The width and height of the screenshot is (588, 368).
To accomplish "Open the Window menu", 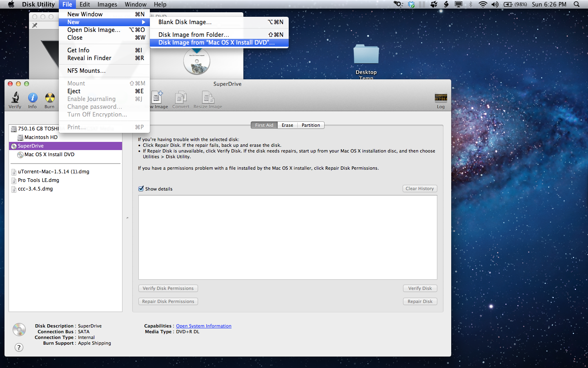I will [136, 4].
